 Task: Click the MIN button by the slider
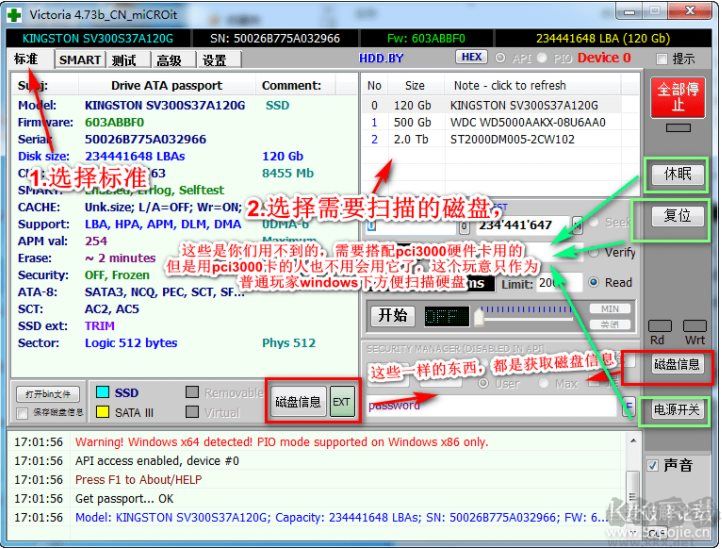click(610, 309)
